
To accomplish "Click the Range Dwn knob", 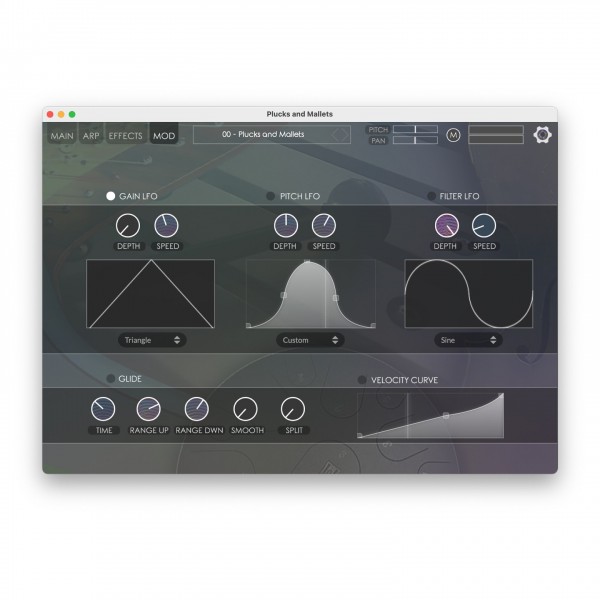I will tap(197, 409).
